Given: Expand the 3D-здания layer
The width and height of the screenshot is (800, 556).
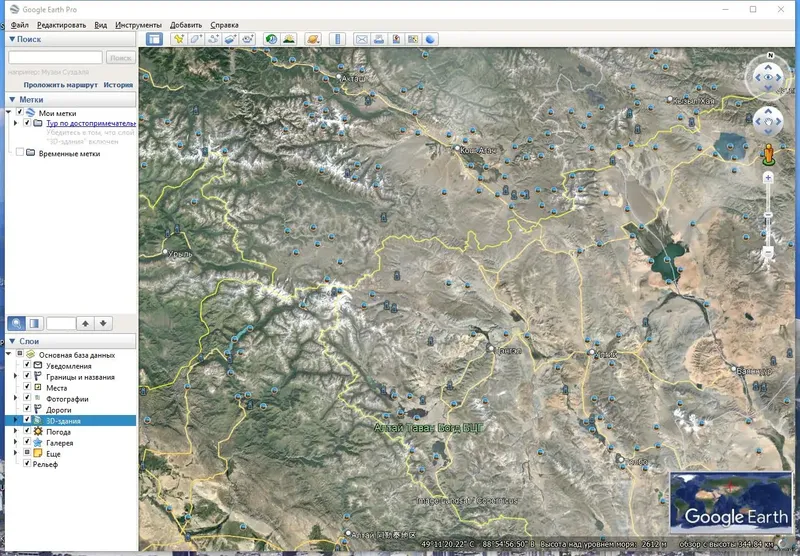Looking at the screenshot, I should 15,420.
